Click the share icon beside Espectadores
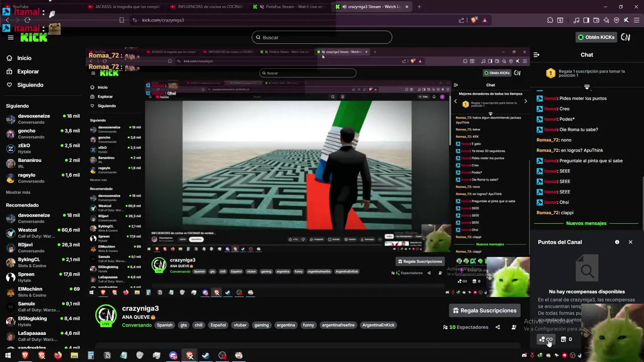644x362 pixels. [498, 327]
